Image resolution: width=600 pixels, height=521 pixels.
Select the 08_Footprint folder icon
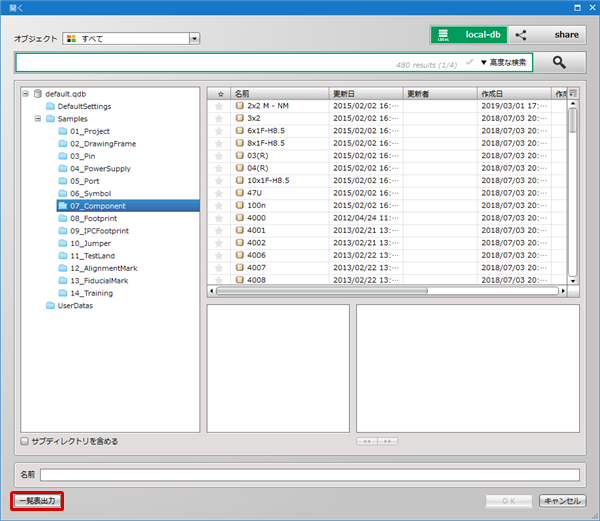coord(62,218)
